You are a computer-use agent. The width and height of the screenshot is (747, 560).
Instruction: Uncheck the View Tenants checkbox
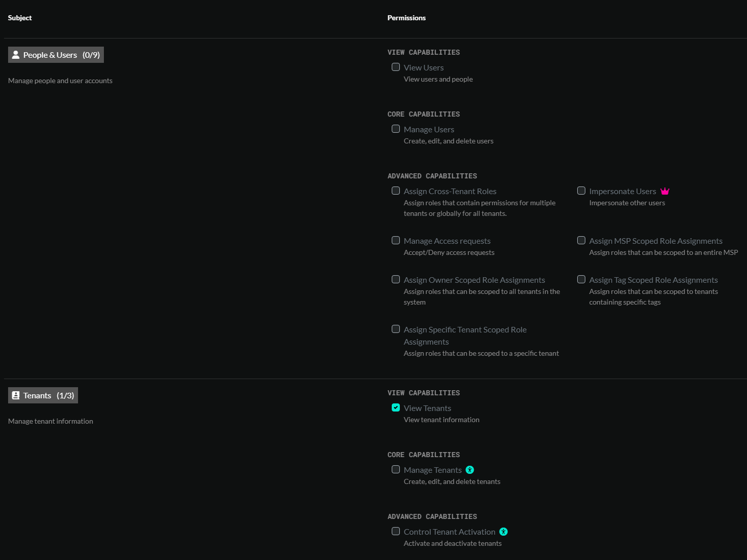click(x=396, y=407)
